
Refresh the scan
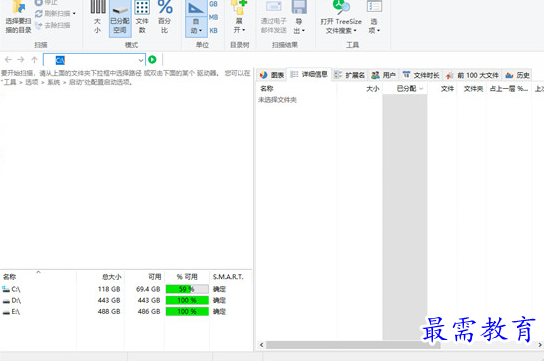coord(52,14)
